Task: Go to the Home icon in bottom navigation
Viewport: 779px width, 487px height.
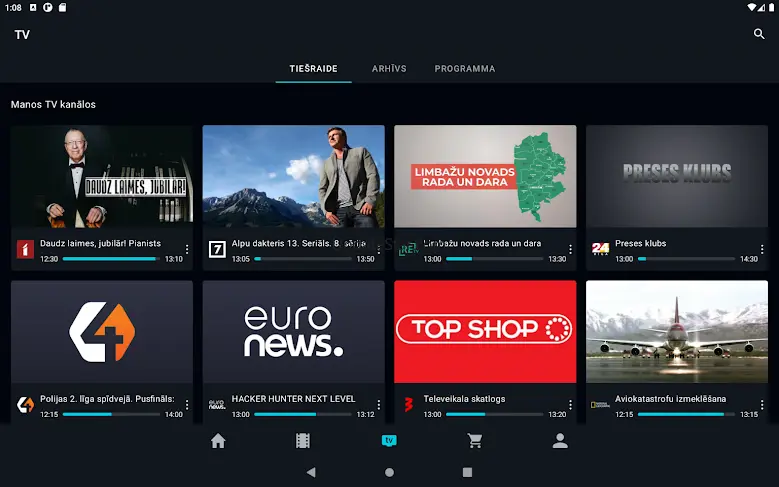Action: click(218, 441)
